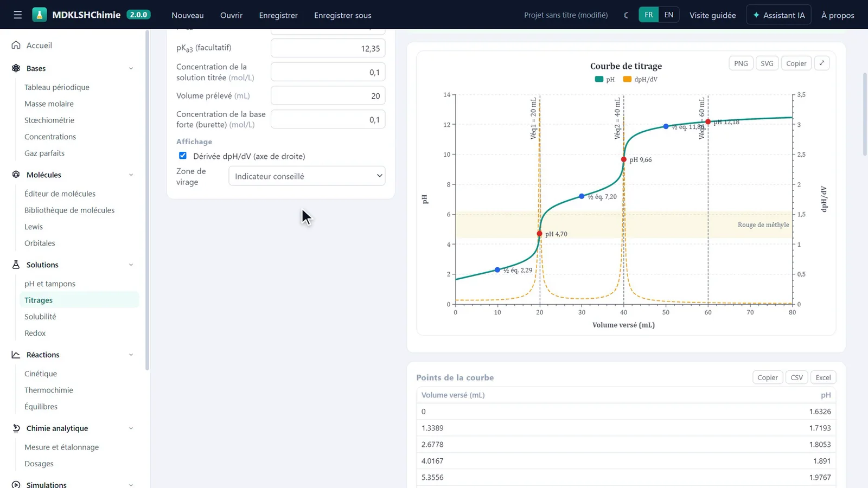This screenshot has width=868, height=488.
Task: Click Enregistrer sous menu item
Action: (x=343, y=15)
